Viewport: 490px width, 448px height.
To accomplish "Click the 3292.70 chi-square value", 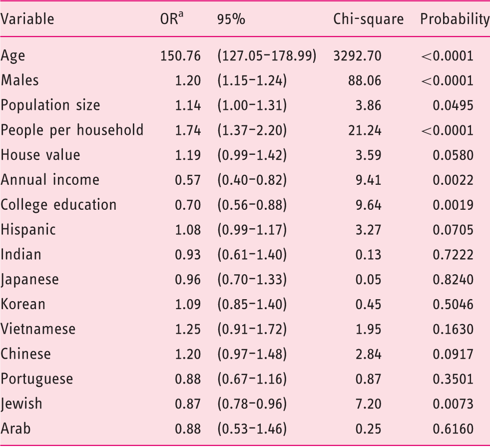I will [x=358, y=56].
